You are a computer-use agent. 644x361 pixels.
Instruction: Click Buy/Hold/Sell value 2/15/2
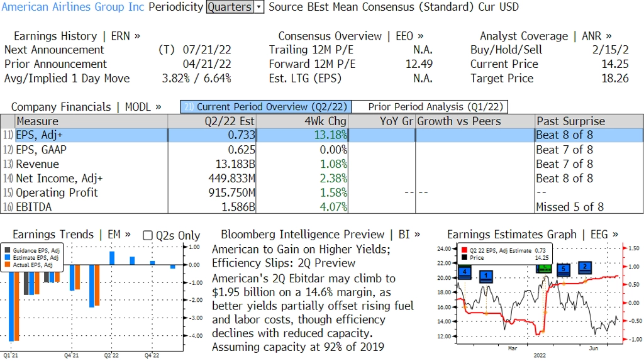[610, 50]
